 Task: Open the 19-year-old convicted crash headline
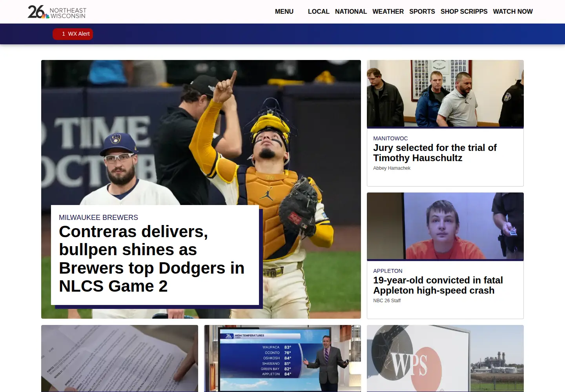click(x=438, y=285)
